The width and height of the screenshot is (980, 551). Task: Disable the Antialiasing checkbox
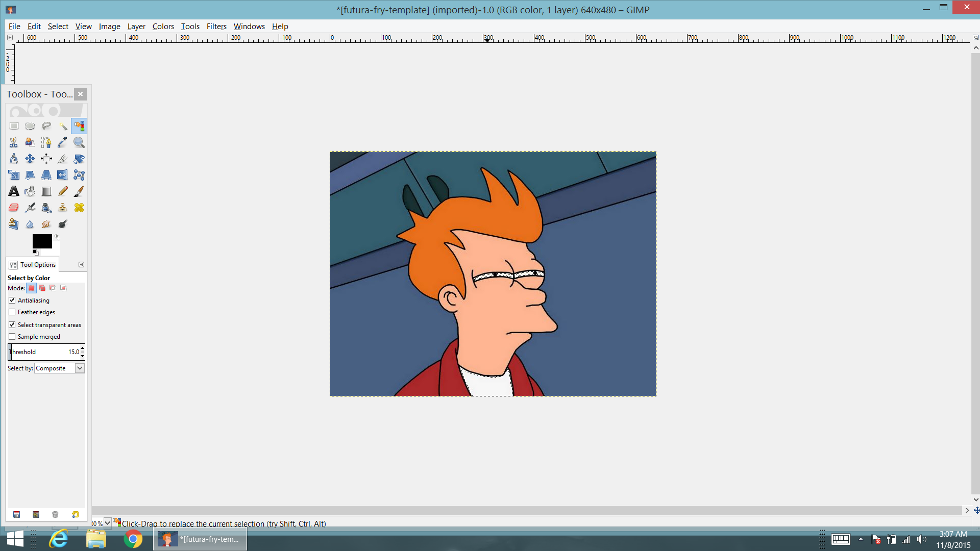(12, 300)
